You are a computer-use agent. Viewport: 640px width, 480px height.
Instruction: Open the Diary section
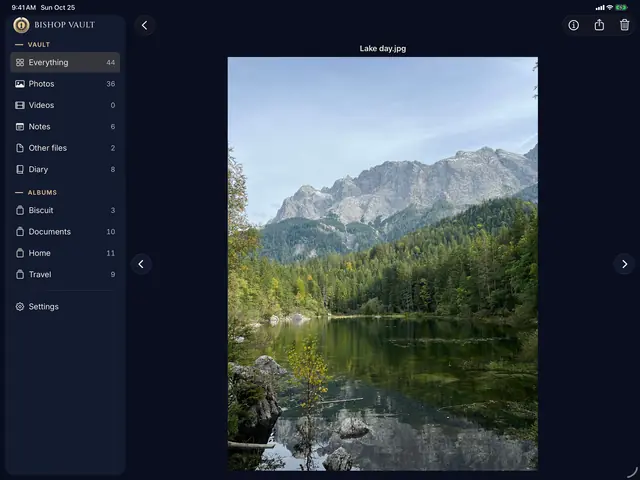[65, 169]
